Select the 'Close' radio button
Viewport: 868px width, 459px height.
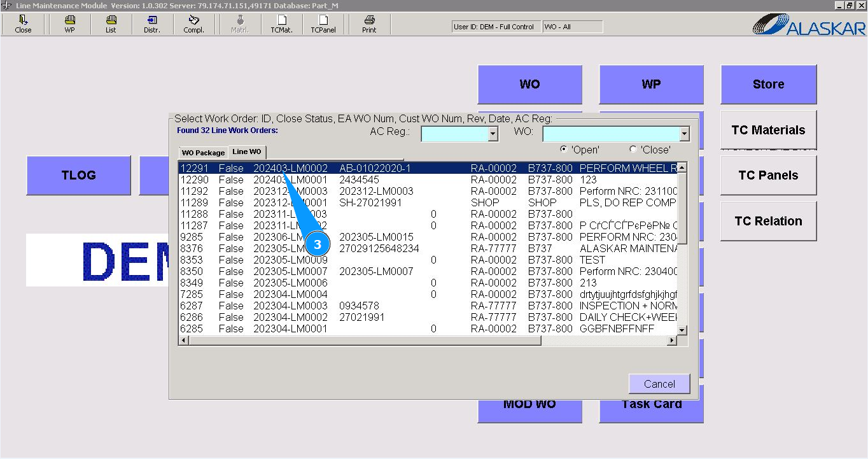pyautogui.click(x=633, y=149)
